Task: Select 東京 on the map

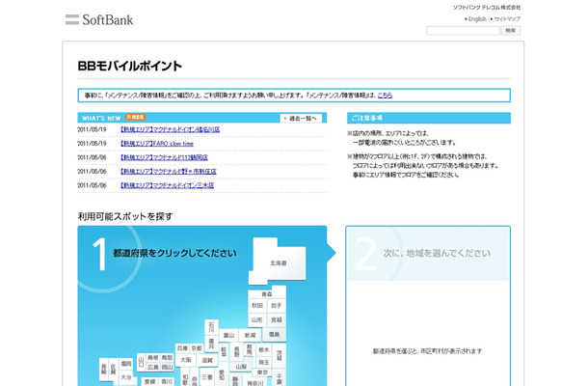Action: click(262, 372)
